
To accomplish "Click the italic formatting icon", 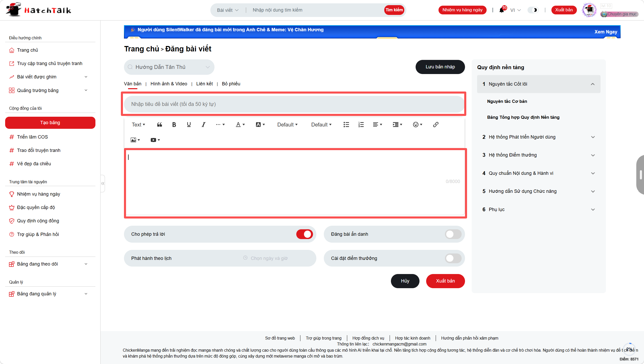I will tap(203, 125).
